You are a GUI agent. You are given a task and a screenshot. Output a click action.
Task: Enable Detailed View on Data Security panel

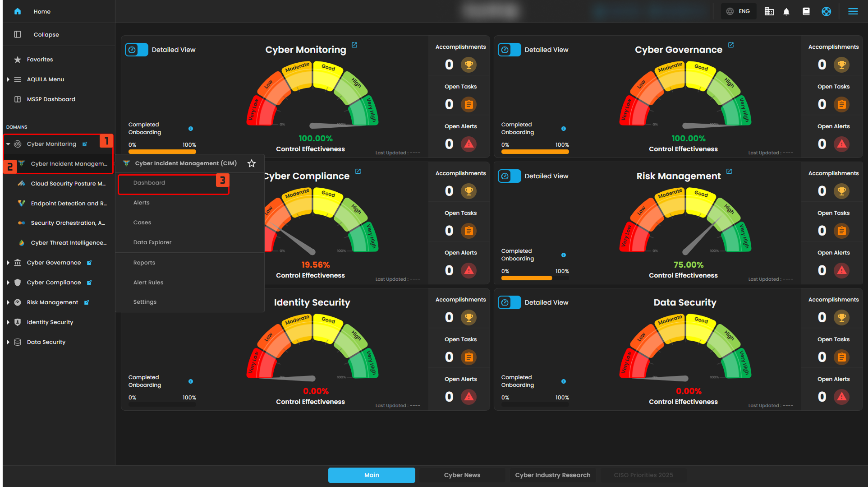coord(509,302)
